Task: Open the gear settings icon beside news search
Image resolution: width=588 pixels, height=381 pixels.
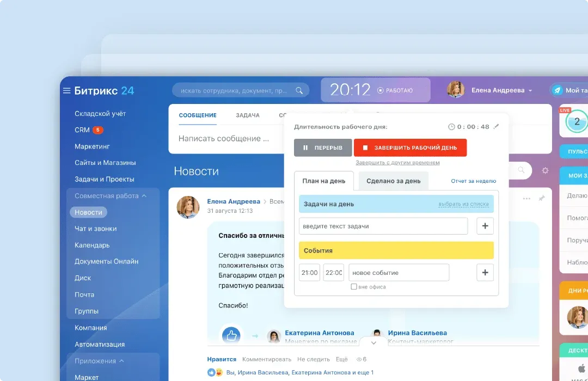Action: pos(545,170)
